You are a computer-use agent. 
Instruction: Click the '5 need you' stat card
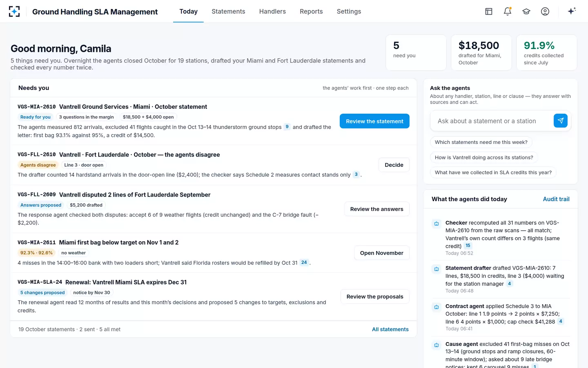(x=416, y=53)
